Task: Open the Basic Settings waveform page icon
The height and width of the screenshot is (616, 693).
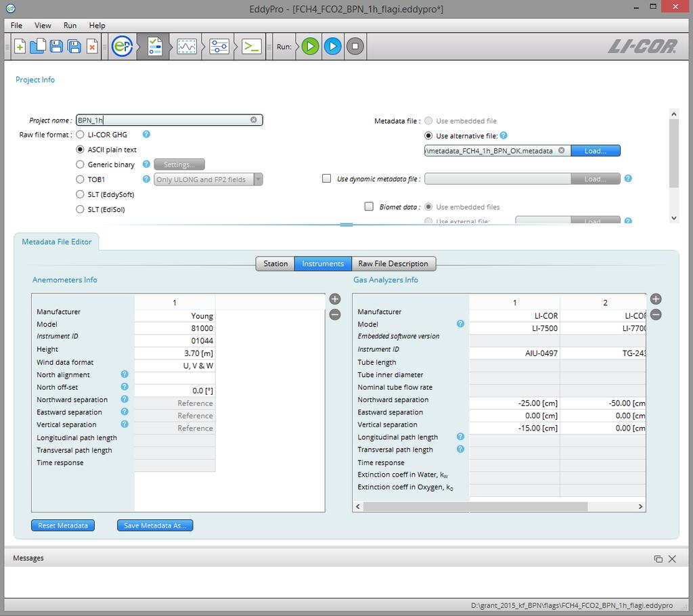Action: click(187, 46)
